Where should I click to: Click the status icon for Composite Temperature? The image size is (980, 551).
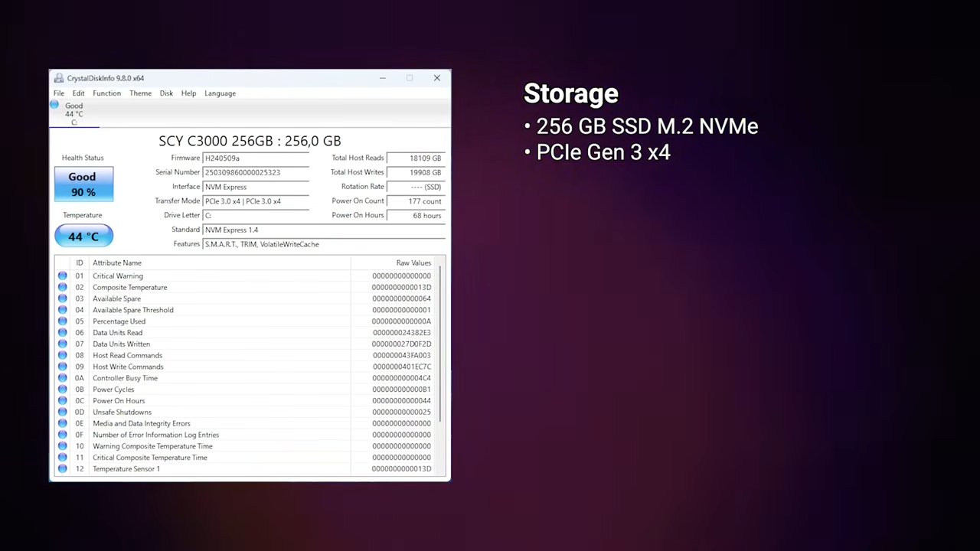coord(63,287)
